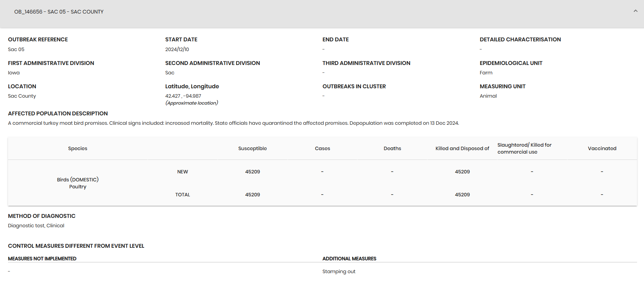Click the Diagnostic test, Clinical text
Image resolution: width=644 pixels, height=294 pixels.
(36, 226)
